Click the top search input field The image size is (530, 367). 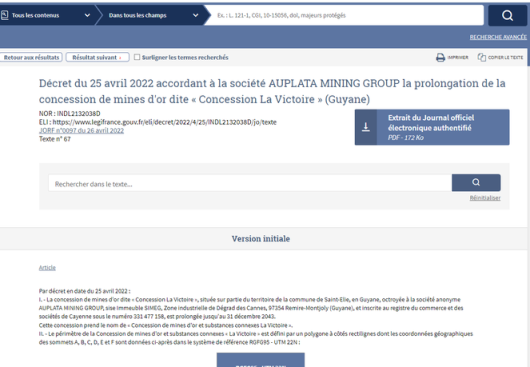(x=345, y=15)
